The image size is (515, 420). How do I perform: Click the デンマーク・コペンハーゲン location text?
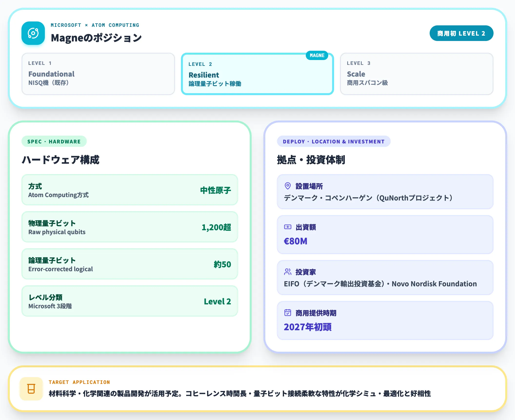[369, 198]
